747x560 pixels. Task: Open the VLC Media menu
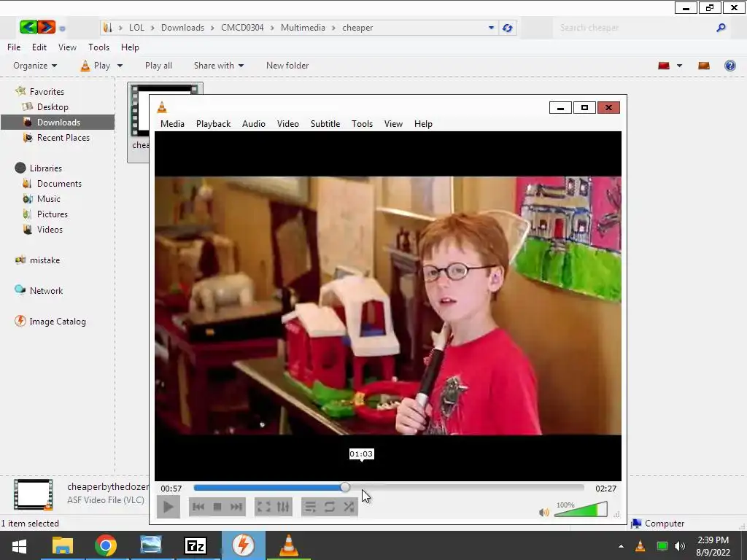pyautogui.click(x=172, y=124)
